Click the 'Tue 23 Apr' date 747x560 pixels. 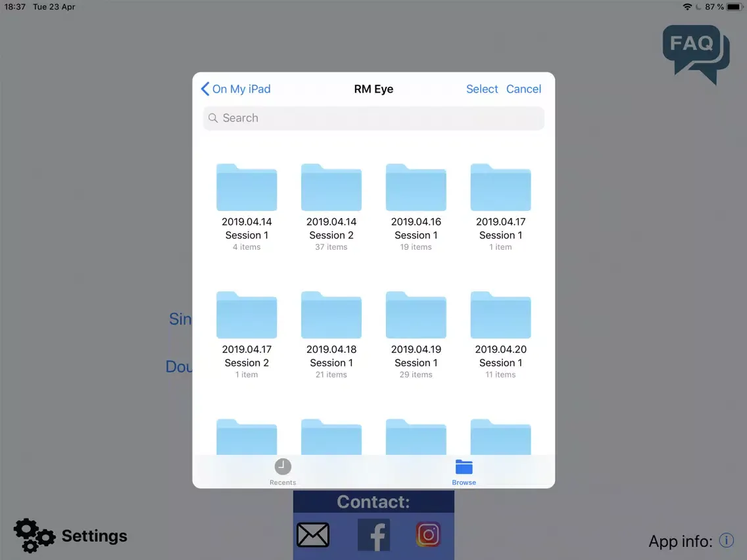pyautogui.click(x=54, y=7)
